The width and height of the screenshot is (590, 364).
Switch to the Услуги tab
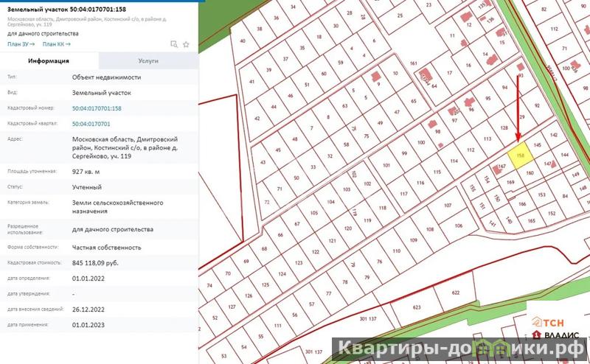[147, 61]
